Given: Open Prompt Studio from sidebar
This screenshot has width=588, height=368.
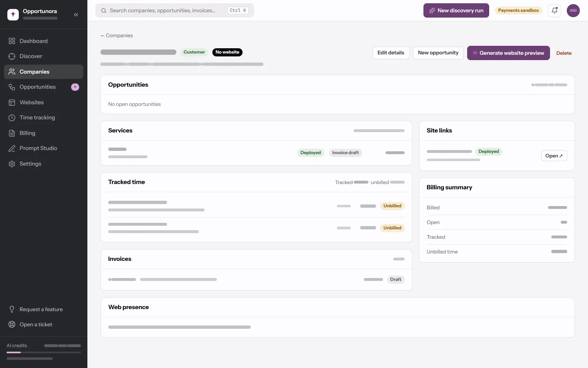Looking at the screenshot, I should (44, 148).
